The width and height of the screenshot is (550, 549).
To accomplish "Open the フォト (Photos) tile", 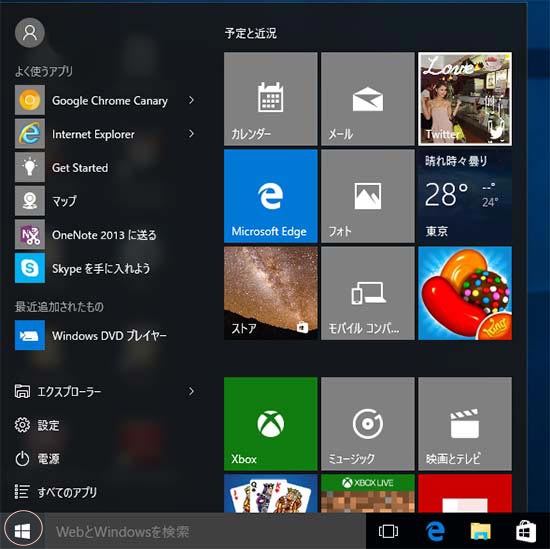I will (x=368, y=196).
